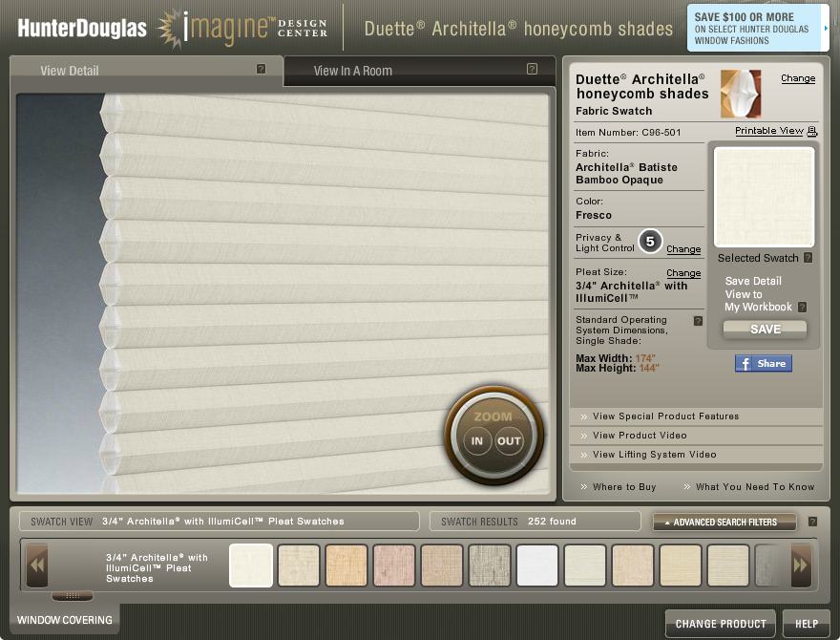
Task: Click the shade fabric detail image
Action: tap(283, 293)
